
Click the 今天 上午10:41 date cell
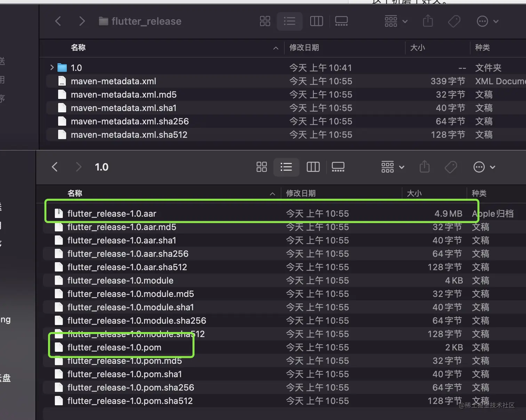click(321, 68)
